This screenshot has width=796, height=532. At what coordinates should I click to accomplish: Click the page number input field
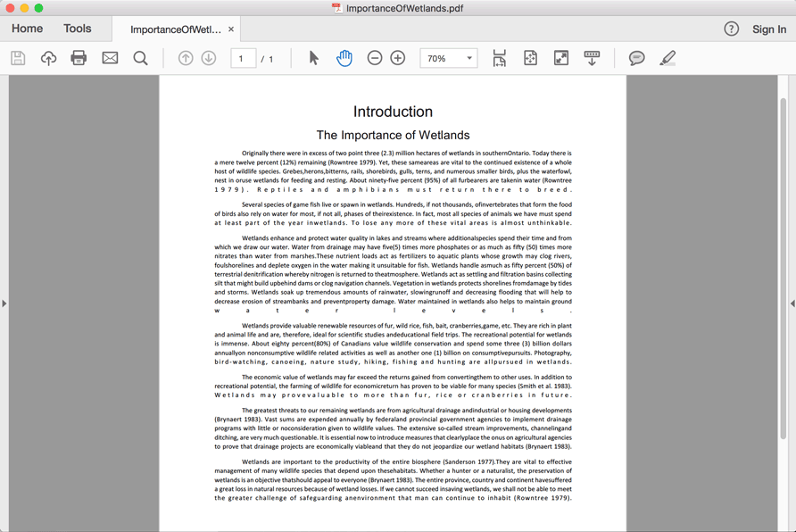click(243, 59)
